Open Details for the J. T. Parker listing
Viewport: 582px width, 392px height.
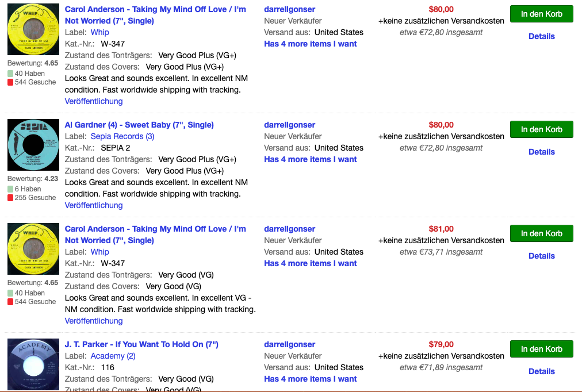pyautogui.click(x=542, y=371)
